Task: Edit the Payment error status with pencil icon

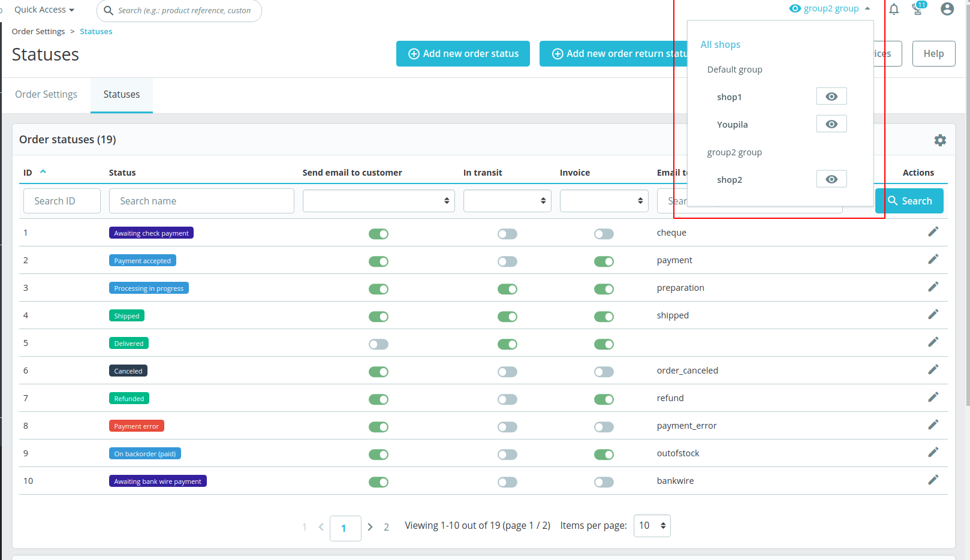Action: (x=933, y=424)
